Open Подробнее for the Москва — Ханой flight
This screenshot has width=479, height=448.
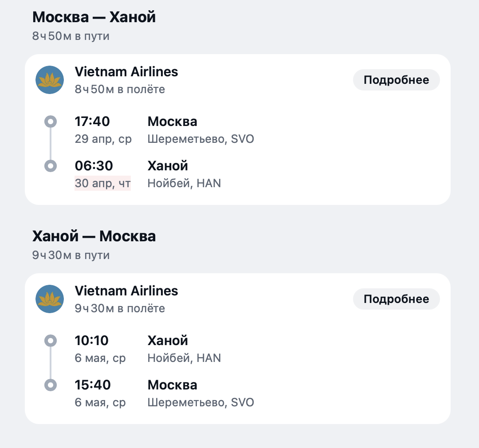point(396,80)
